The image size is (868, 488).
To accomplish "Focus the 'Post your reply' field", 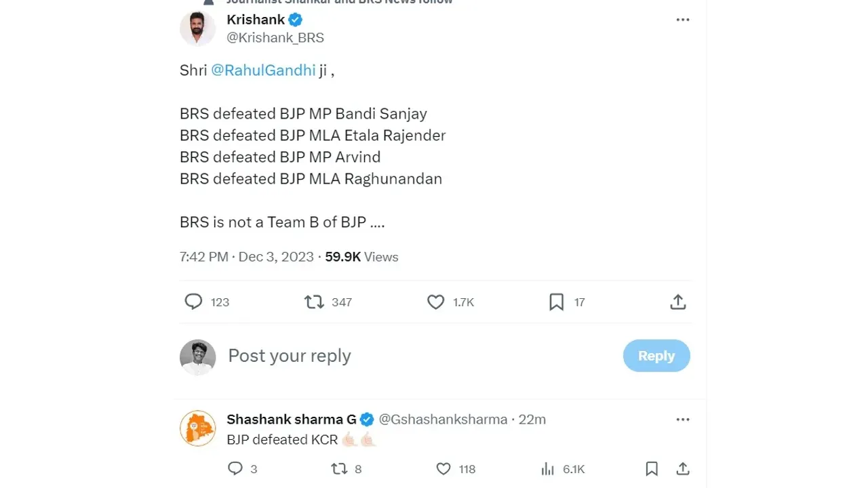I will [x=420, y=356].
